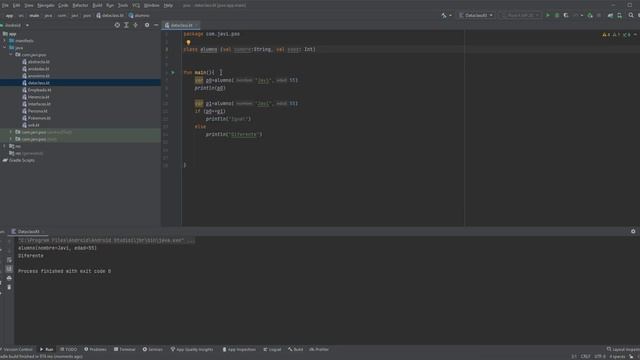Open the Services tool window
The height and width of the screenshot is (360, 640).
tap(153, 349)
